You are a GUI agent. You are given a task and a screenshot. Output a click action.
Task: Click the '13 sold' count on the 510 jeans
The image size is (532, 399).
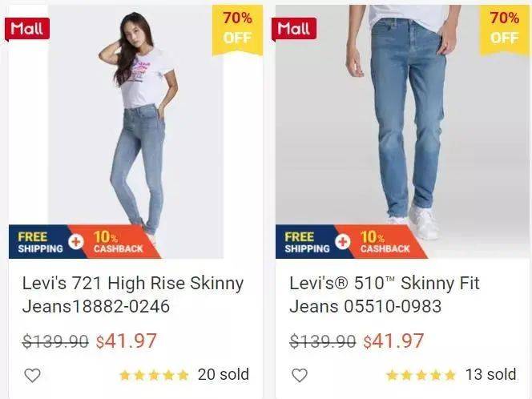coord(490,375)
